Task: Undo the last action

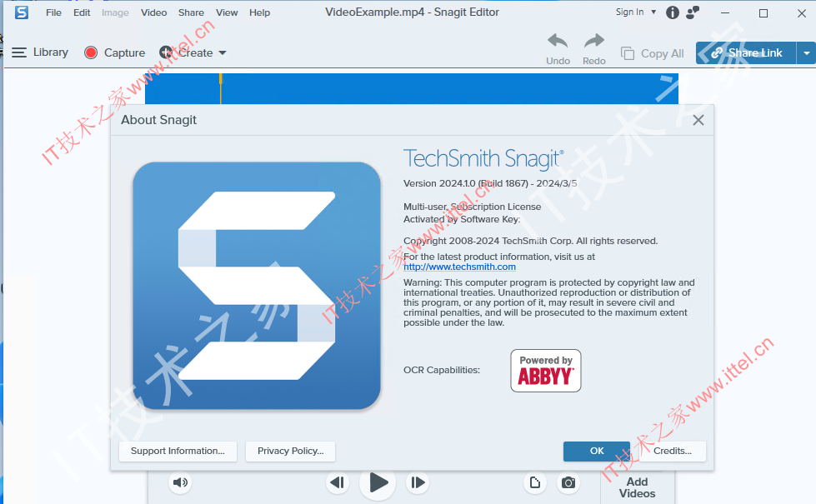Action: (x=558, y=49)
